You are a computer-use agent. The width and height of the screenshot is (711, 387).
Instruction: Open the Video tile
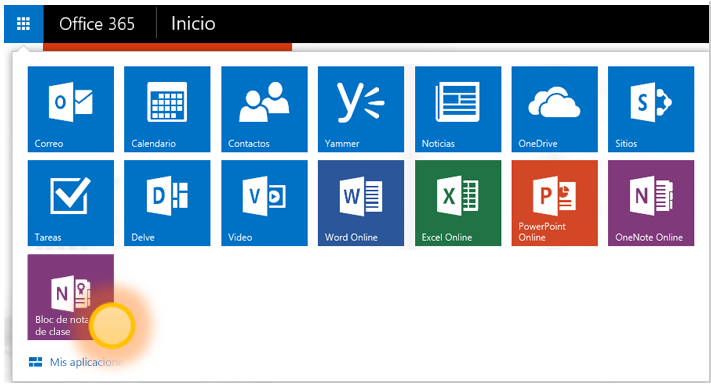coord(264,203)
